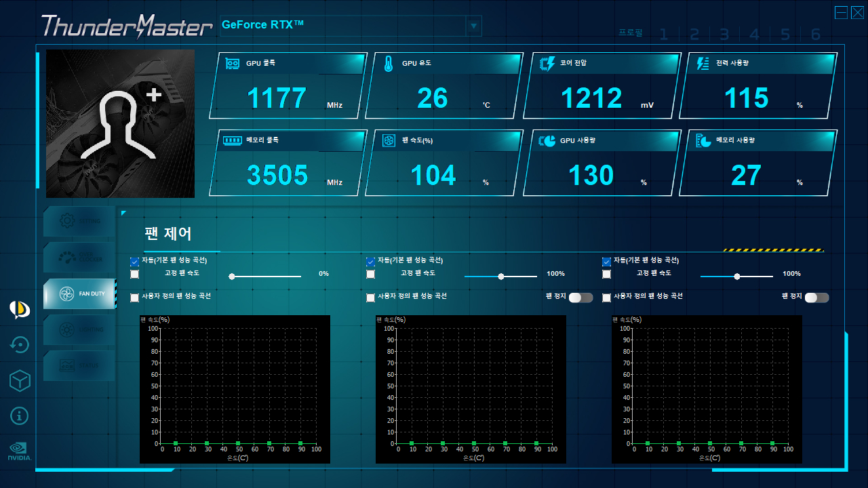
Task: Open the KakaoTalk speech-bubble icon in sidebar
Action: (20, 310)
